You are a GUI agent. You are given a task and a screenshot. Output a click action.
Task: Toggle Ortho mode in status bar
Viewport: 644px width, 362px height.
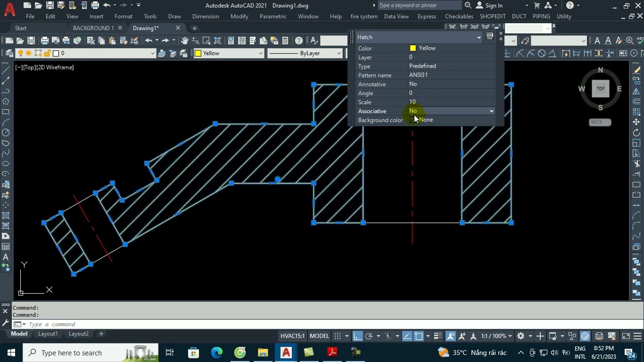[357, 336]
